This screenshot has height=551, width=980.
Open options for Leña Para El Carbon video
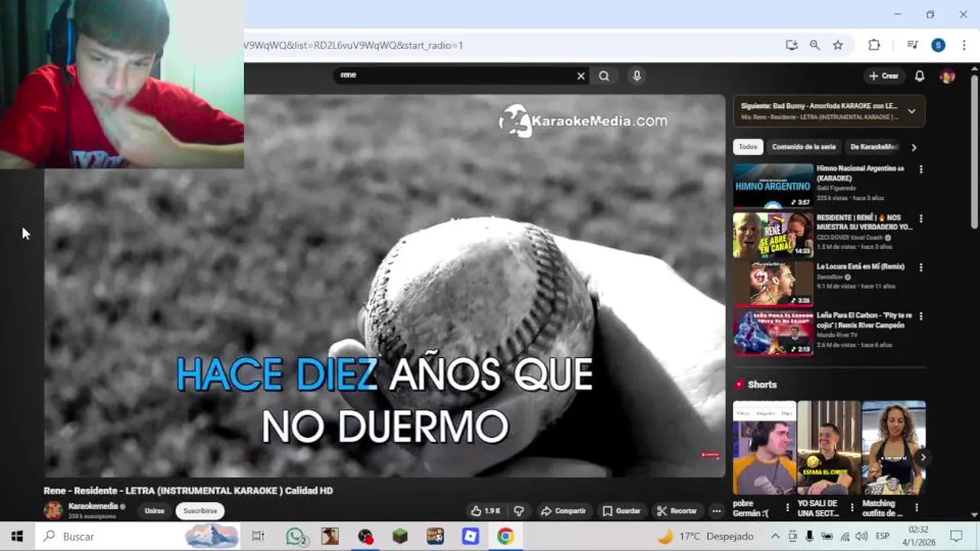point(920,316)
